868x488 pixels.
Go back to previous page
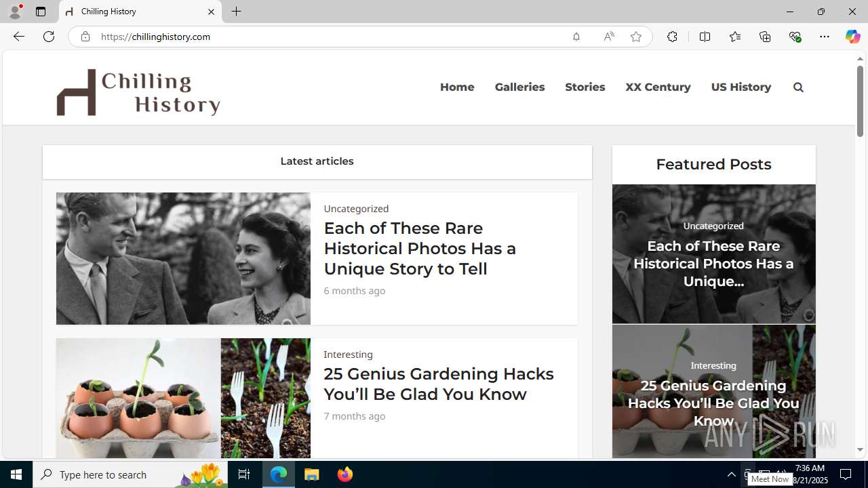[x=19, y=37]
